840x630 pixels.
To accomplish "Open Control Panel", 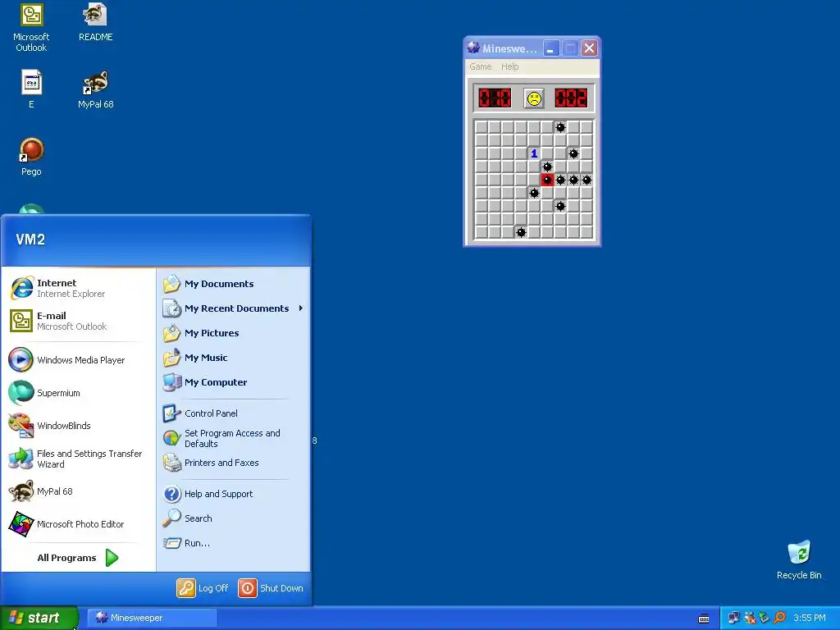I will pos(234,413).
